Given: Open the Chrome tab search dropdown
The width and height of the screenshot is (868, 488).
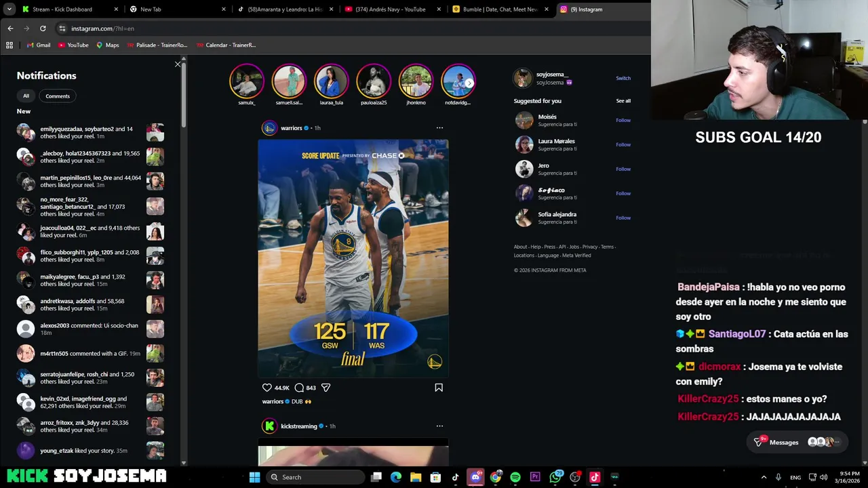Looking at the screenshot, I should pos(9,9).
